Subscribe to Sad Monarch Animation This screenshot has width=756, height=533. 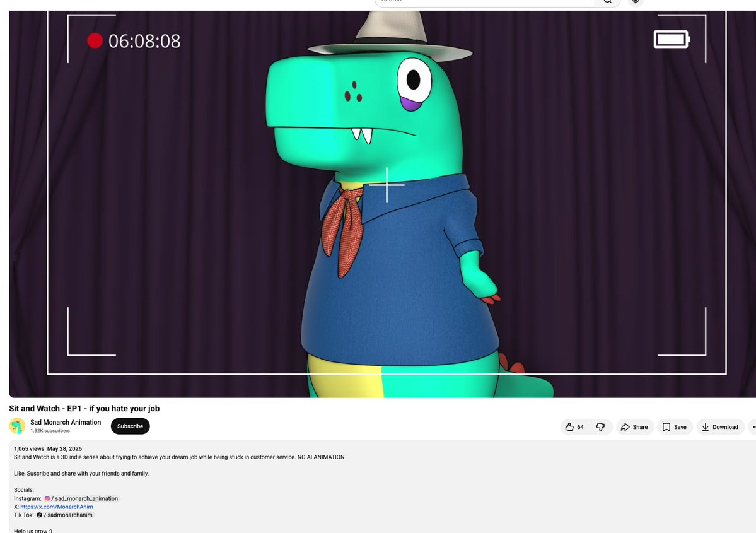click(130, 426)
